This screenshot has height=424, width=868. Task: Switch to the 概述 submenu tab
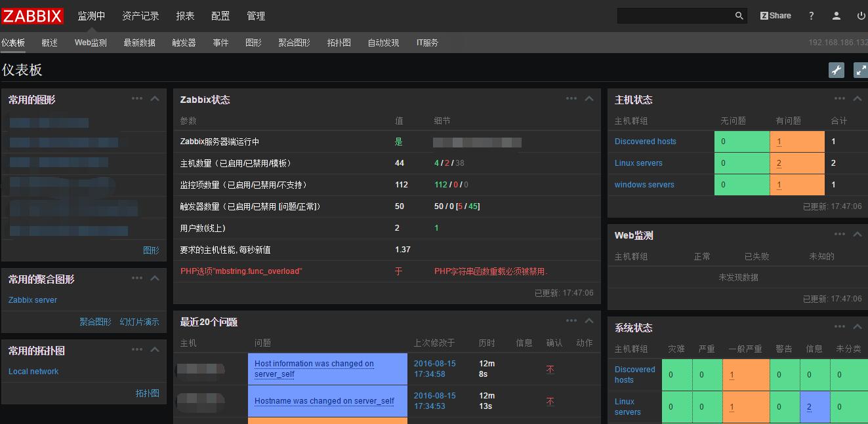49,43
